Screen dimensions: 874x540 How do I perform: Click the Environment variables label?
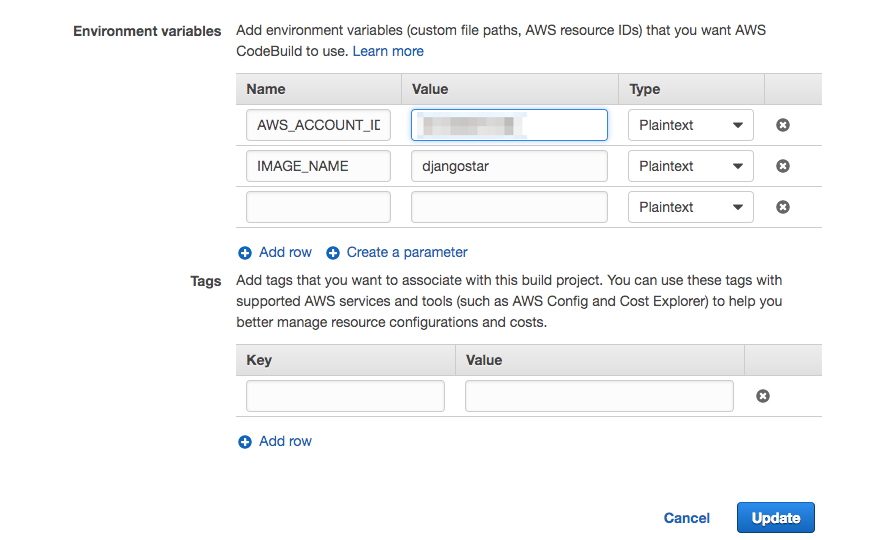[147, 31]
